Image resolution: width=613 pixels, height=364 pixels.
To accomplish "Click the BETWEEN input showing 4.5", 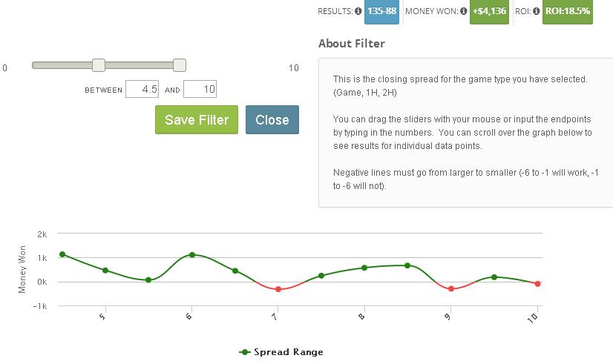I will click(142, 89).
